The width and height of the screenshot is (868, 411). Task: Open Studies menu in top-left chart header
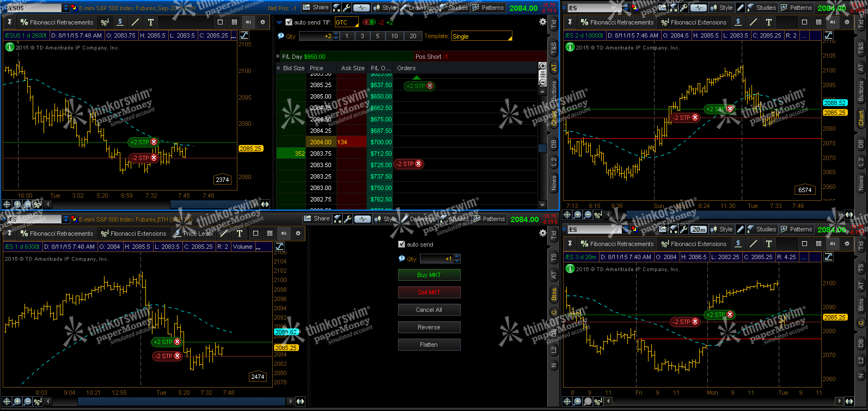coord(454,8)
